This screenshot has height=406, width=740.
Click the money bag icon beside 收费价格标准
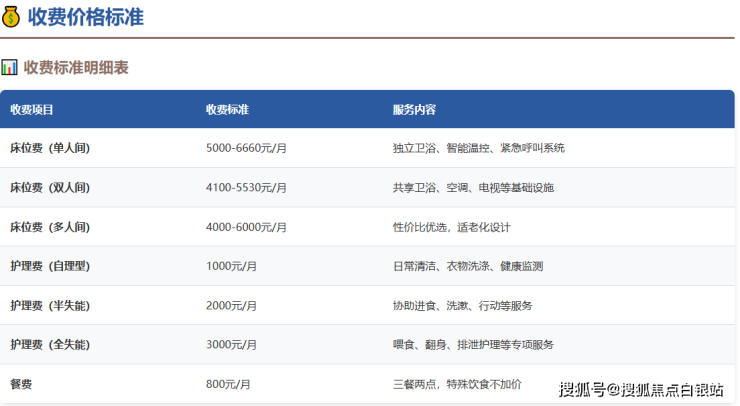tap(11, 16)
